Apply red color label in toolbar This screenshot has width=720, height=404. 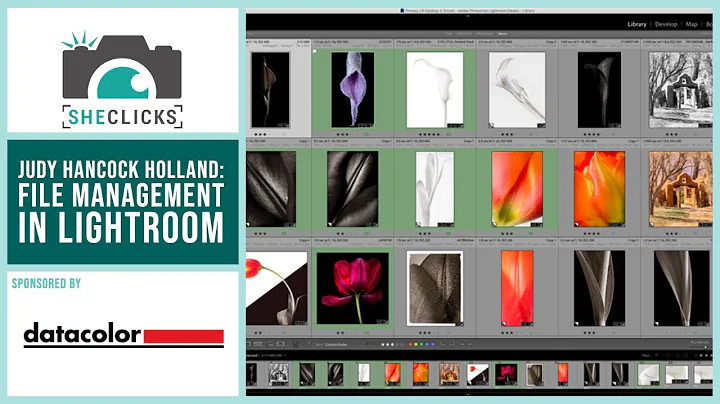click(x=410, y=344)
